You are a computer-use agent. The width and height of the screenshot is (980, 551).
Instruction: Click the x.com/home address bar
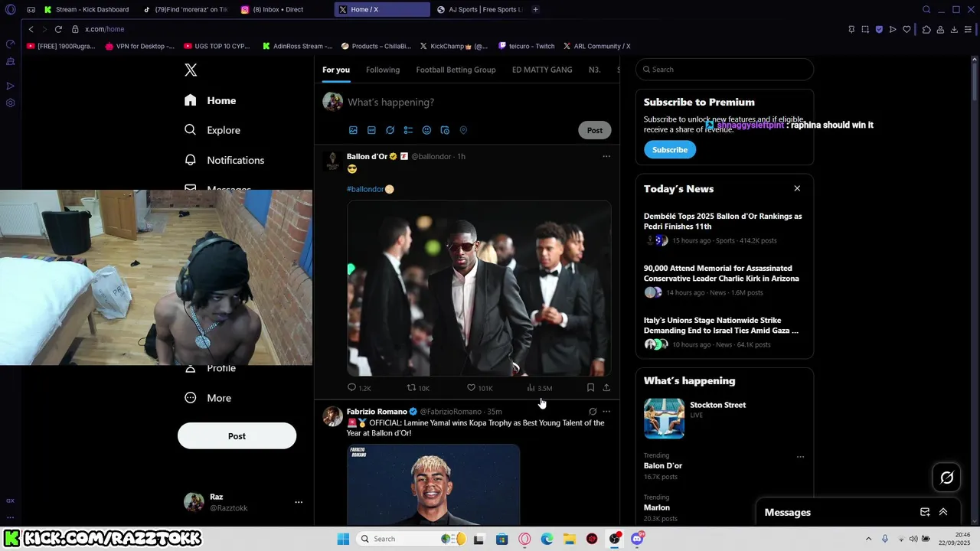105,29
